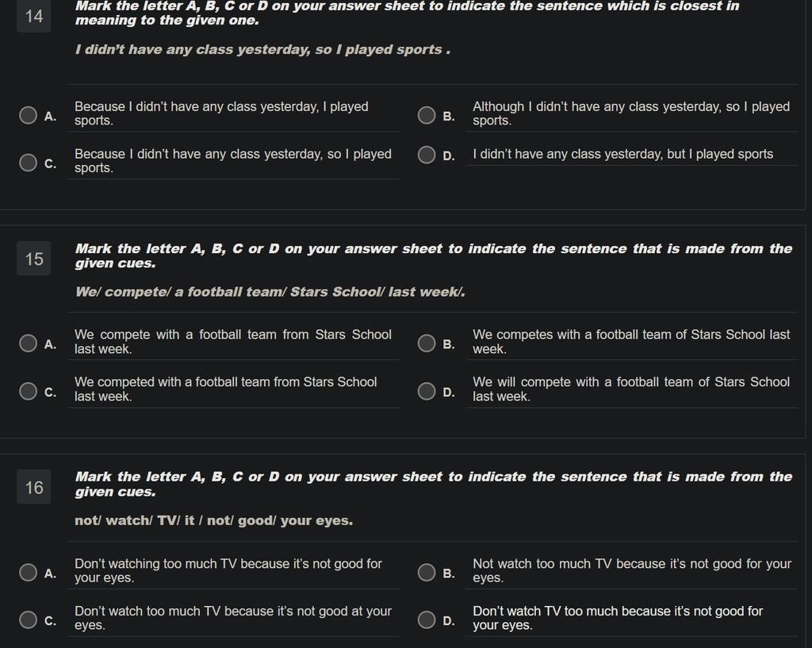The image size is (812, 648).
Task: Mark option D radio in question 16
Action: [427, 619]
